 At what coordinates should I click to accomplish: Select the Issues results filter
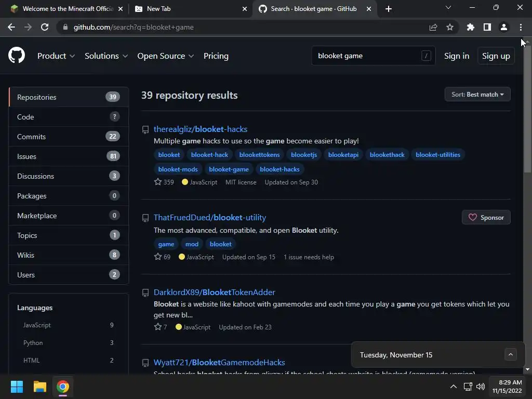(x=69, y=156)
